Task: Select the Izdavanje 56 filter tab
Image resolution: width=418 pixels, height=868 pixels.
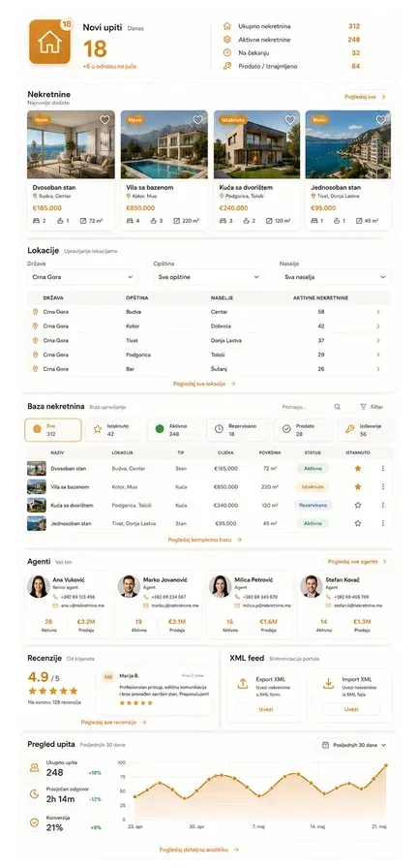Action: [365, 430]
